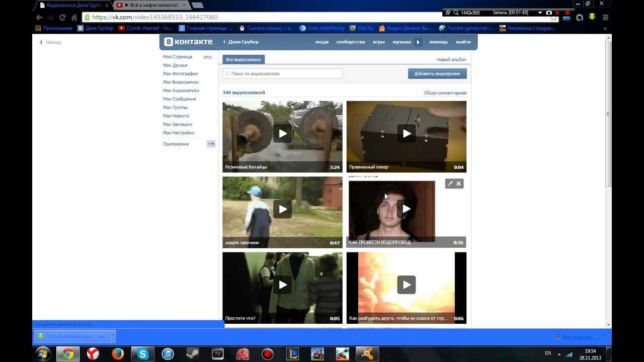
Task: Click the EN language indicator
Action: point(548,353)
